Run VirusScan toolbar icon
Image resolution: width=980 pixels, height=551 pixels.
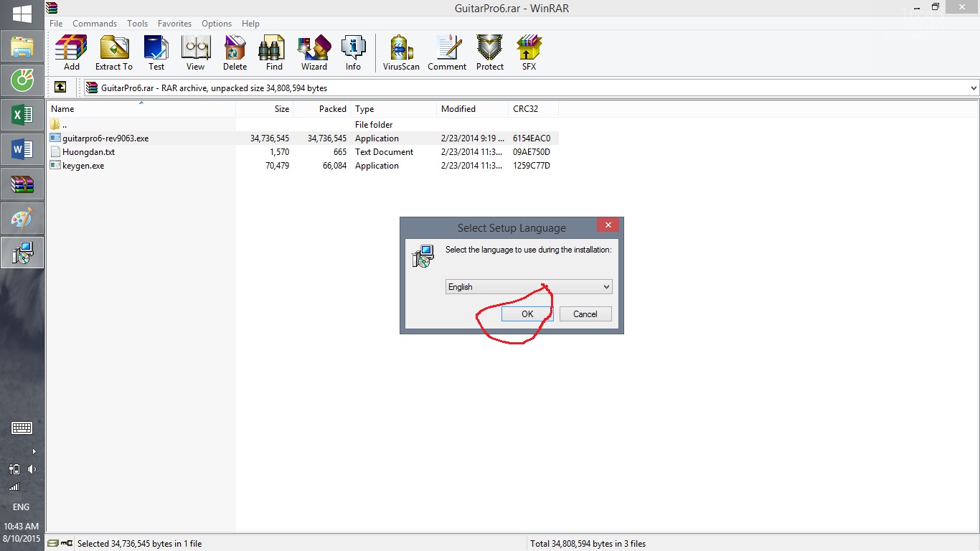click(x=401, y=53)
